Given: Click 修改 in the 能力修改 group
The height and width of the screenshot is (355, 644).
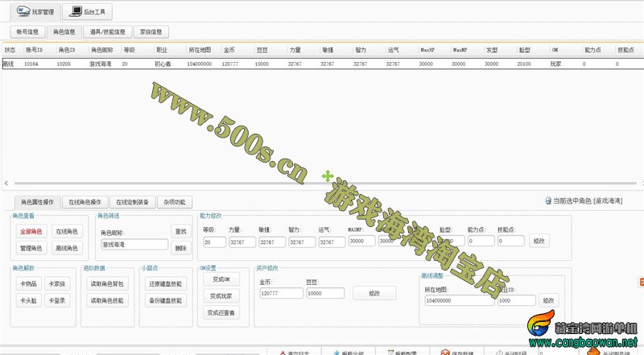Looking at the screenshot, I should [539, 241].
